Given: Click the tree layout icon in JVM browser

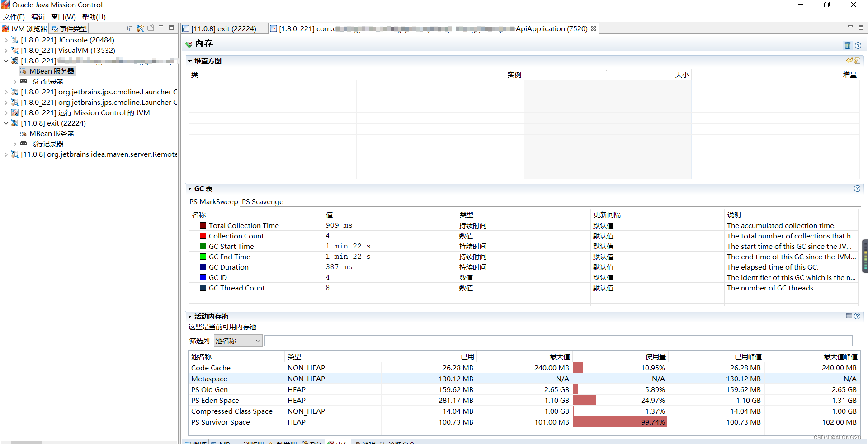Looking at the screenshot, I should [x=130, y=28].
